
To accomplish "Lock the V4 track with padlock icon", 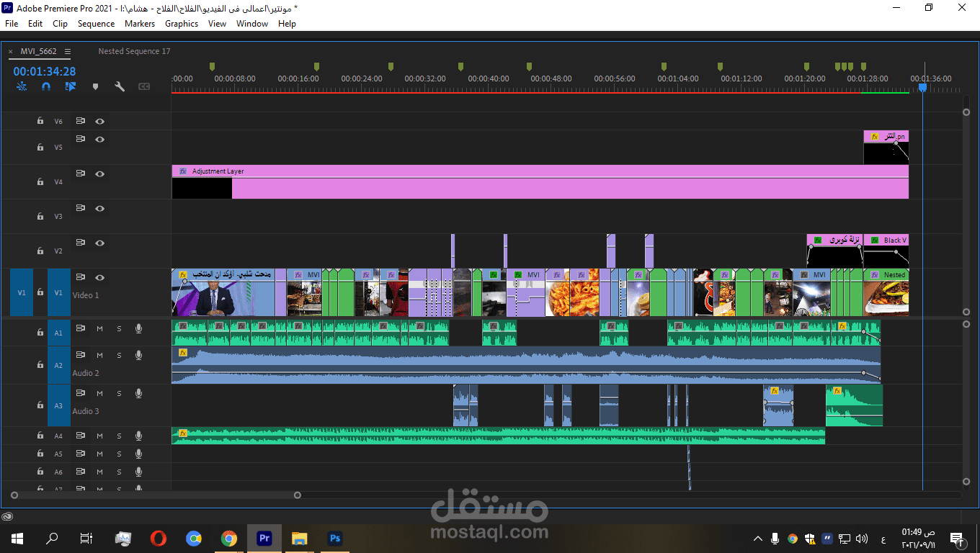I will (40, 182).
